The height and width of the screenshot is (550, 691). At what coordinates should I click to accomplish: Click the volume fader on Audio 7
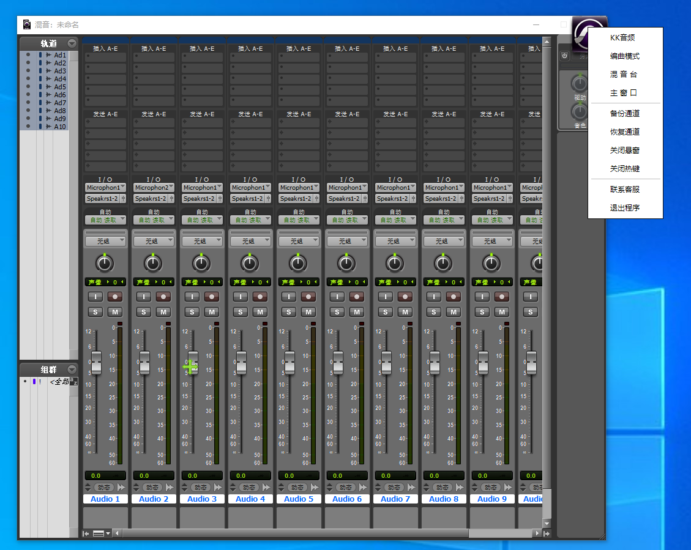pyautogui.click(x=386, y=363)
